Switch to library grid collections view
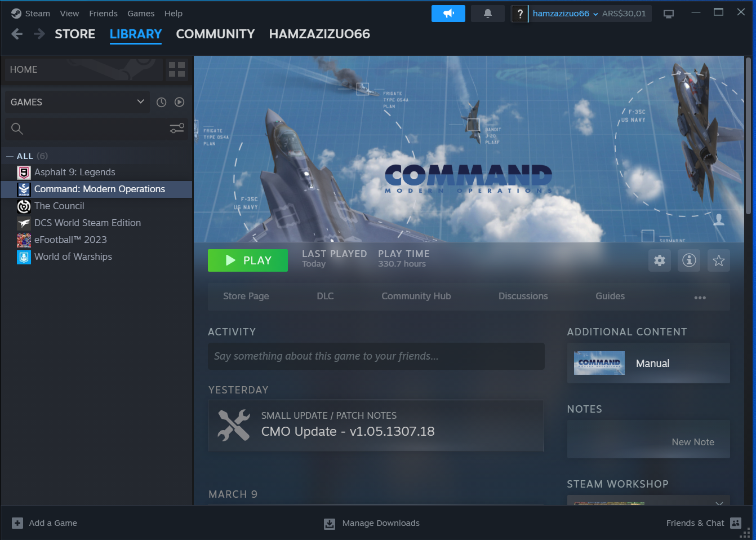 177,69
